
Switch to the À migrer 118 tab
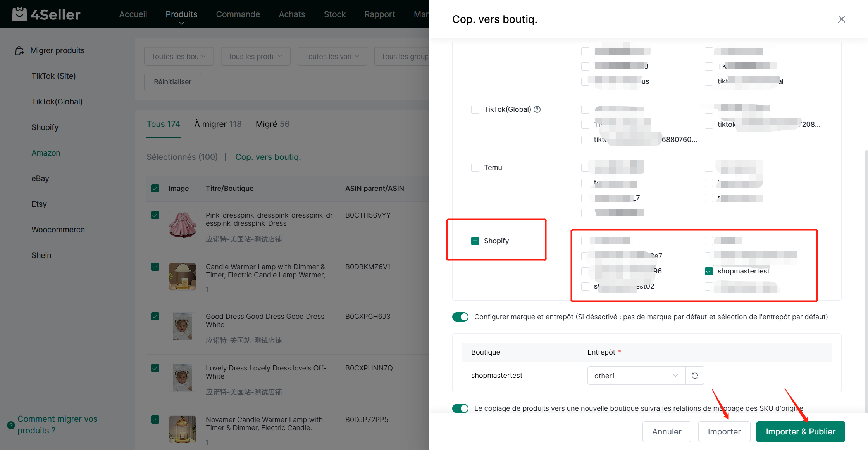coord(218,124)
